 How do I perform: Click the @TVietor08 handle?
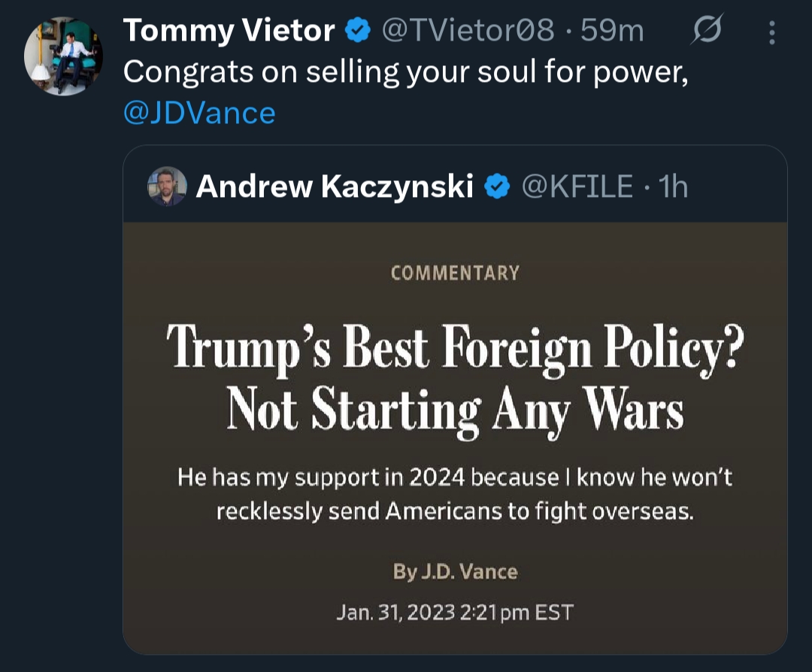(468, 31)
